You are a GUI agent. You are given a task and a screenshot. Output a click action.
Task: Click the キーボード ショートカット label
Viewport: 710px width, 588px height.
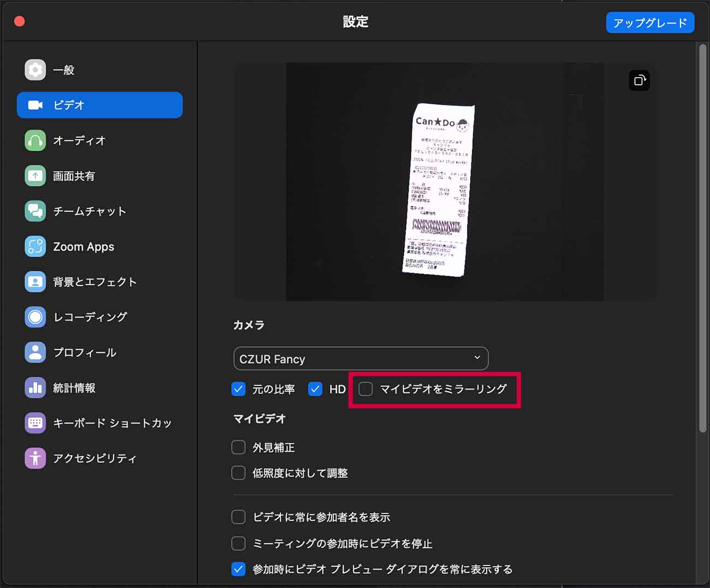[113, 423]
